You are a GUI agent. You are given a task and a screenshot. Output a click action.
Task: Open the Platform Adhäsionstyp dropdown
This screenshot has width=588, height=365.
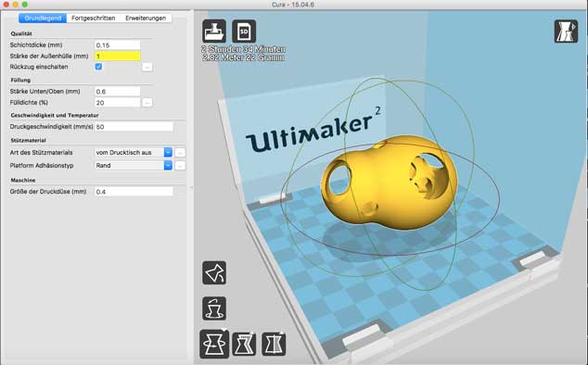(x=134, y=166)
